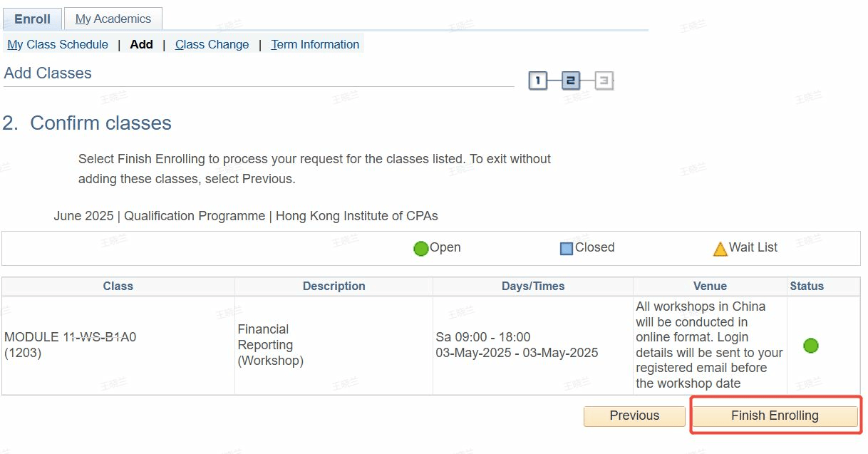
Task: Switch to the Enroll tab
Action: coord(32,19)
